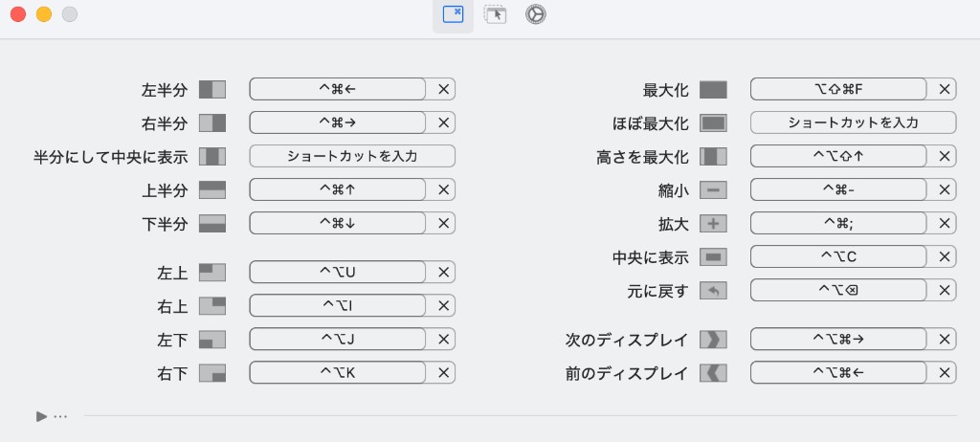Click the 上半分 top-half icon
The height and width of the screenshot is (442, 980).
click(212, 189)
